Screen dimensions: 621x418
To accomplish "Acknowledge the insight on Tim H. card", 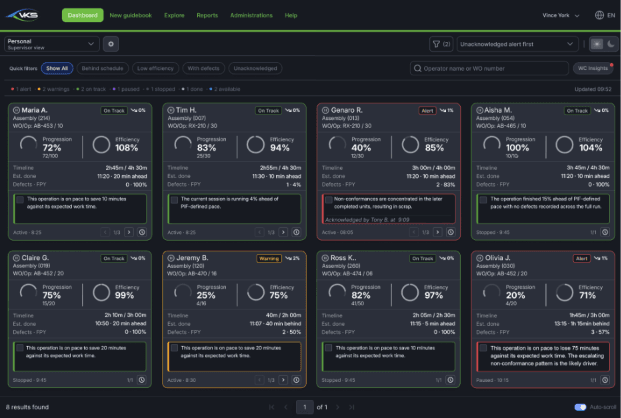I will (x=174, y=200).
